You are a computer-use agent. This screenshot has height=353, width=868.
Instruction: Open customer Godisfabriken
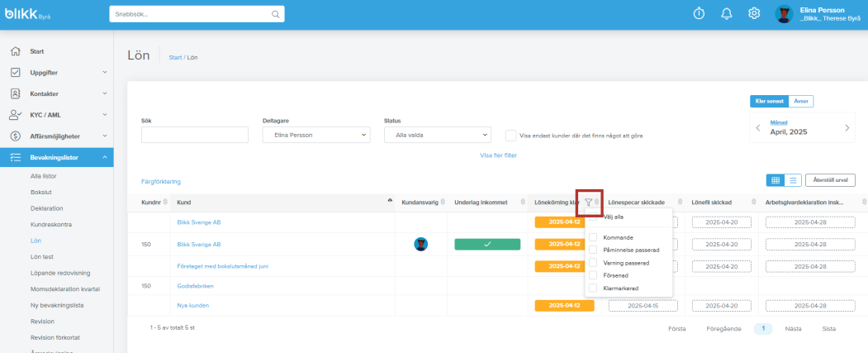click(195, 286)
